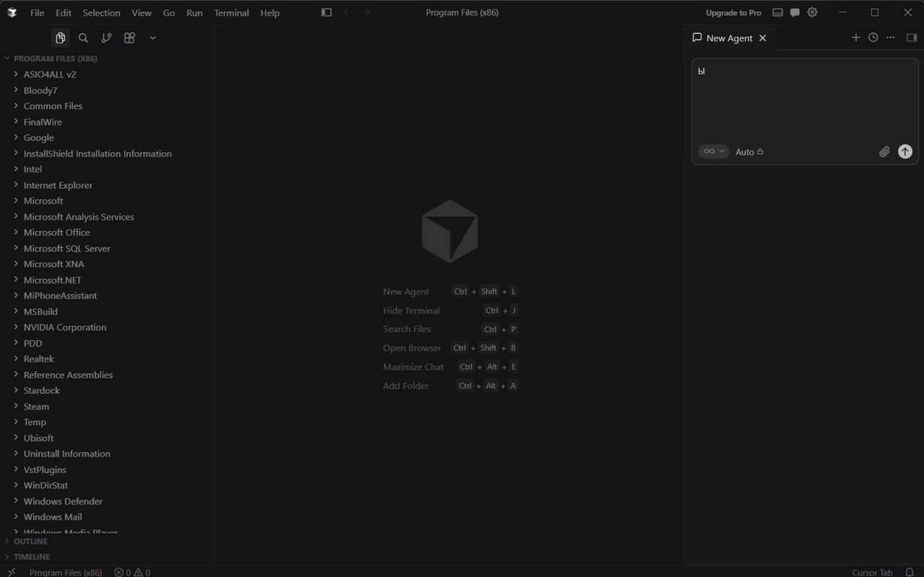This screenshot has width=924, height=577.
Task: Click the chat message input field
Action: tap(805, 100)
